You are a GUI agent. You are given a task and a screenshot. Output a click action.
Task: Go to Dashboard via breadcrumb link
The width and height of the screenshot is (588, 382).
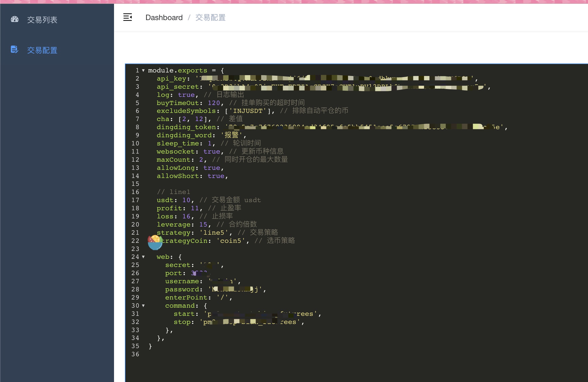coord(164,18)
